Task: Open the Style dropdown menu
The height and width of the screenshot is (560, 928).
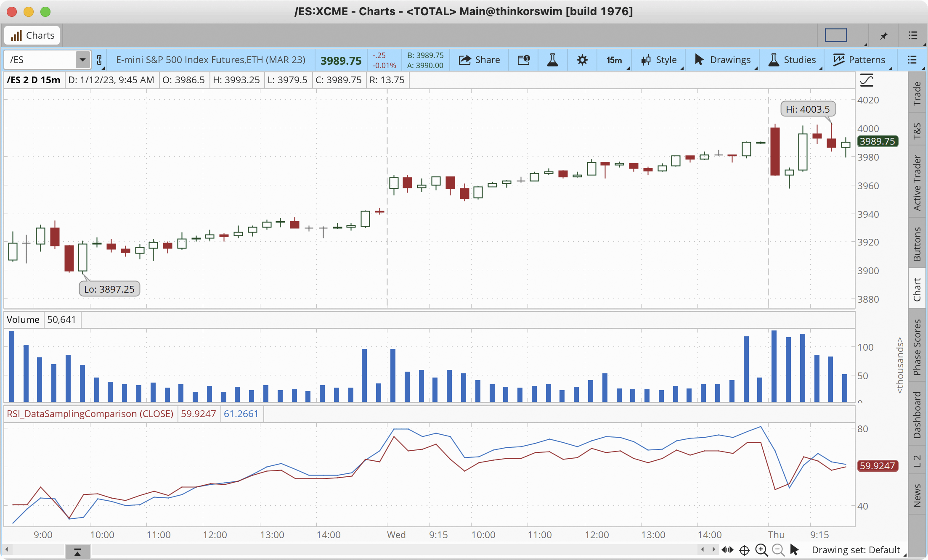Action: 659,60
